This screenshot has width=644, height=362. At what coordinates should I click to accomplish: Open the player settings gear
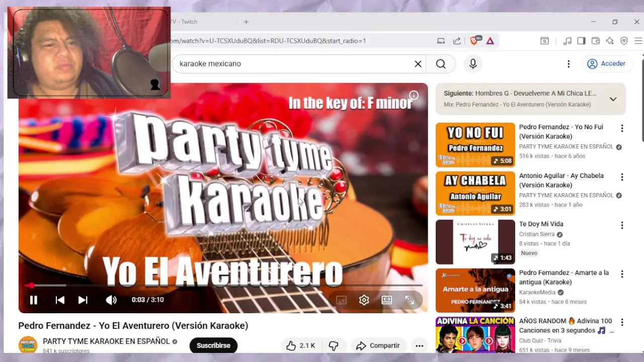pos(364,300)
